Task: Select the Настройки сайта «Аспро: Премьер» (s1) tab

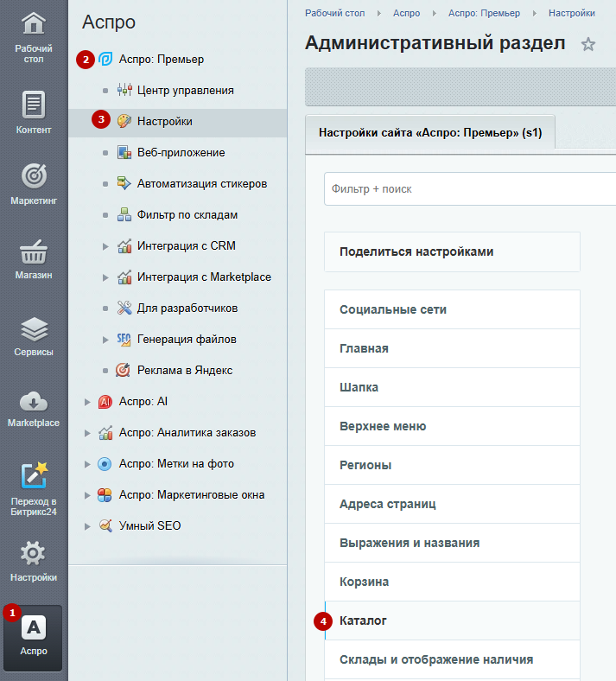Action: tap(430, 133)
